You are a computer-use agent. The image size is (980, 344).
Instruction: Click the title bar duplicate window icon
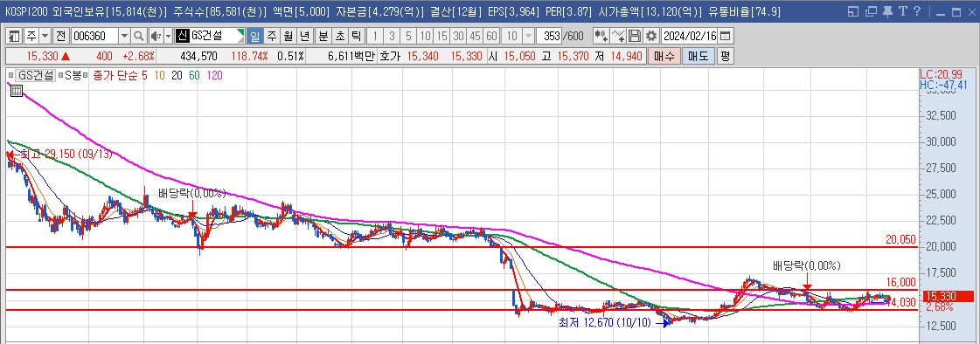(x=871, y=11)
